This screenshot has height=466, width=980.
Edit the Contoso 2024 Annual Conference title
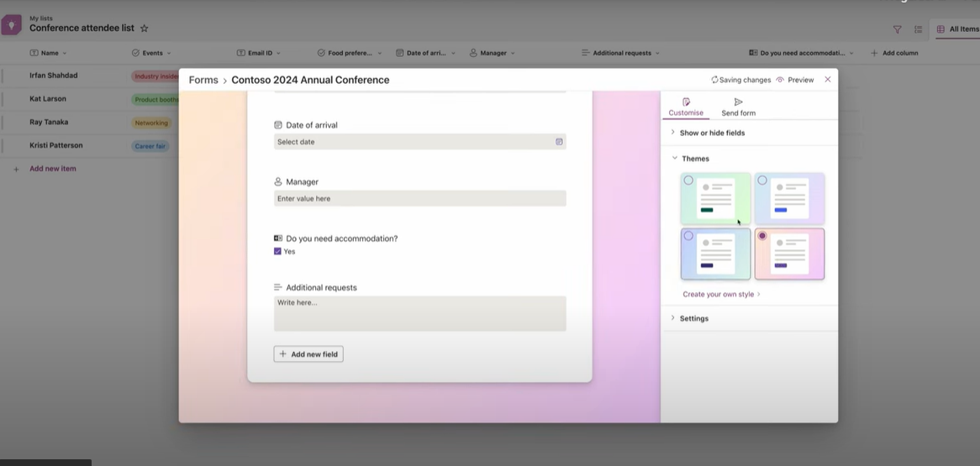tap(310, 80)
